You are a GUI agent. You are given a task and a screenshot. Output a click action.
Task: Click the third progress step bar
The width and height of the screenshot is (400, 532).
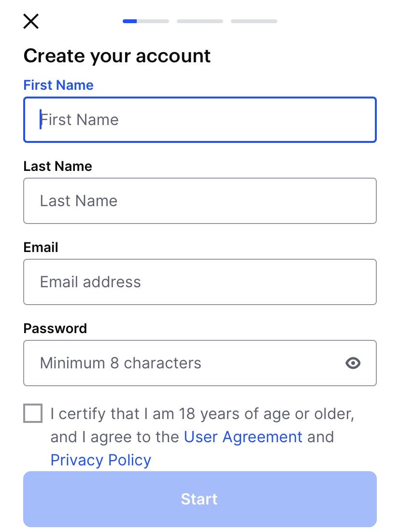click(254, 21)
